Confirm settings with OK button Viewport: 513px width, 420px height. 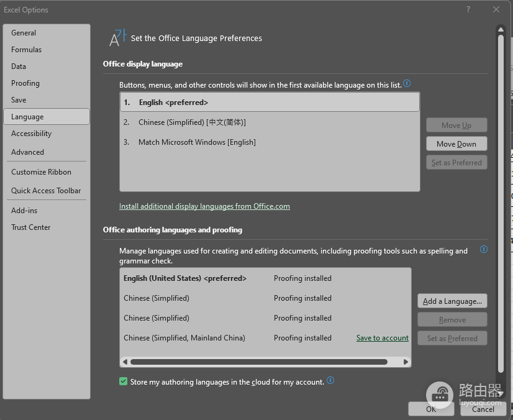pos(431,409)
